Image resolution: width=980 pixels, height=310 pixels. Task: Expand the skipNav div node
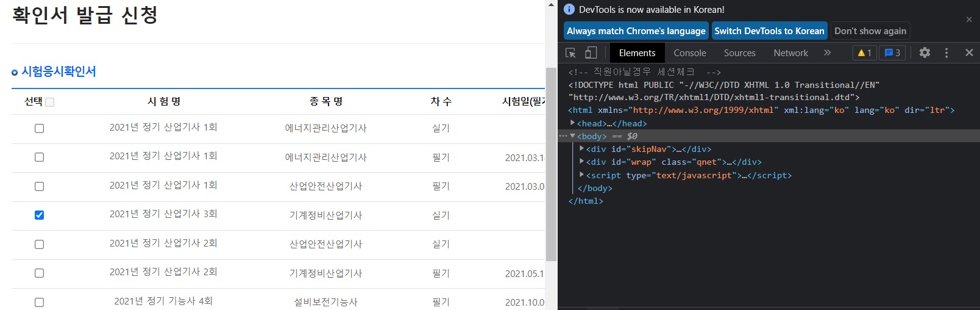click(x=582, y=148)
